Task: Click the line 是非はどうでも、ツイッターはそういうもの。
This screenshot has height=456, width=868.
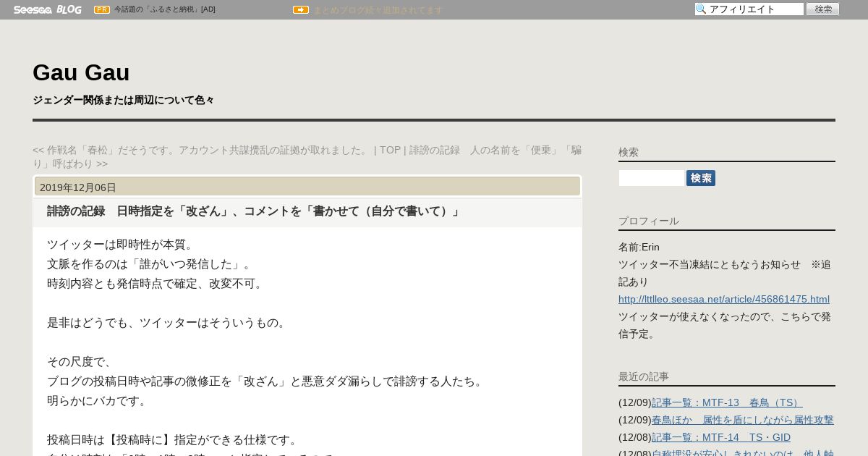Action: pos(169,323)
